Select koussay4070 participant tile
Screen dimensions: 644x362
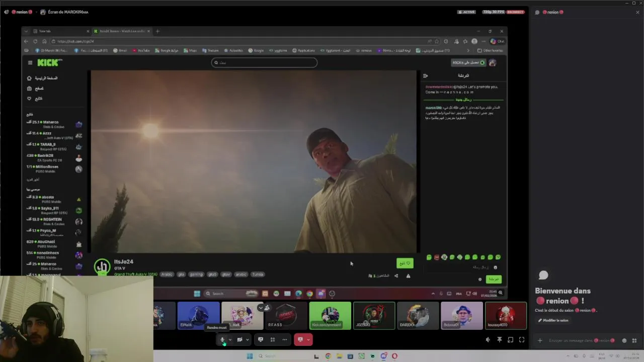click(506, 315)
